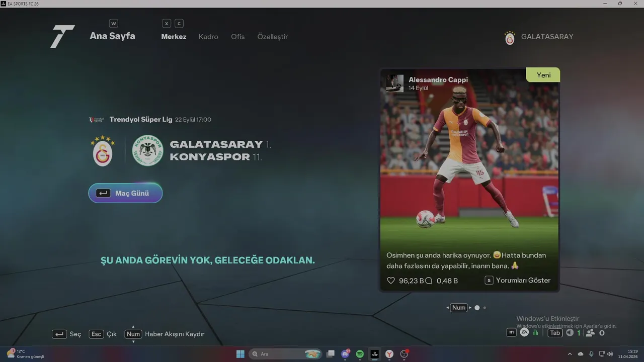
Task: Click the volume icon in system tray
Action: tap(610, 354)
